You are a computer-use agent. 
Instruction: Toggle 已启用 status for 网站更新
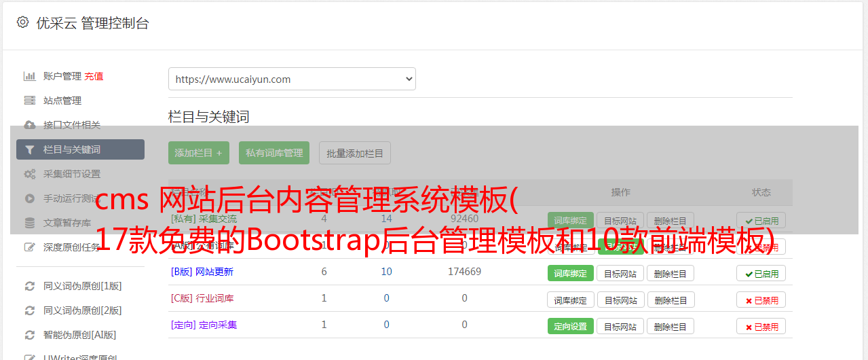click(x=761, y=274)
